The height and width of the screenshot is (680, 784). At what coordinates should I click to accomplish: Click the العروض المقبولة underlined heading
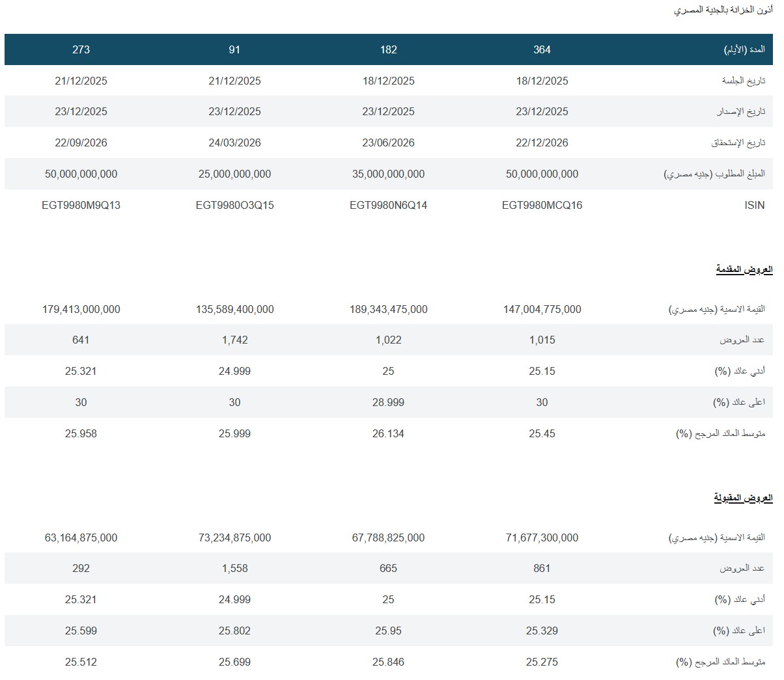pyautogui.click(x=742, y=498)
